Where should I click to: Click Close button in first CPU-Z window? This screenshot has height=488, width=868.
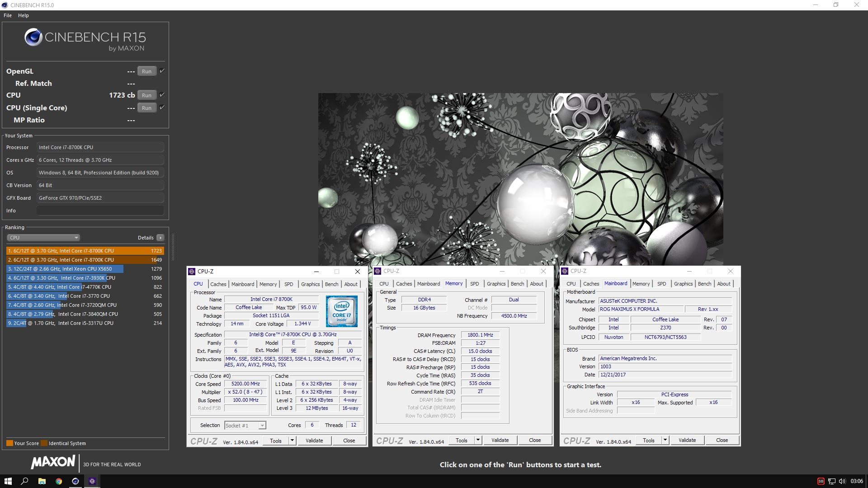click(349, 441)
